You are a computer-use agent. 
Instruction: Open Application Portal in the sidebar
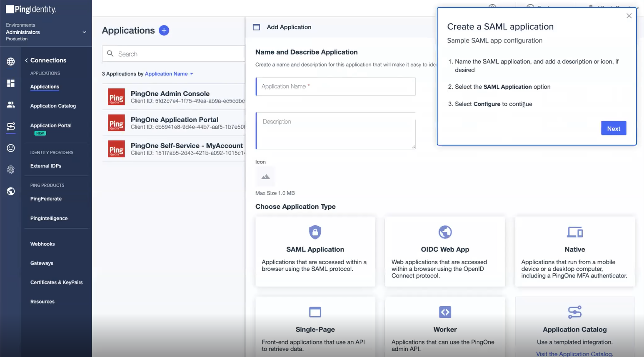pos(51,125)
